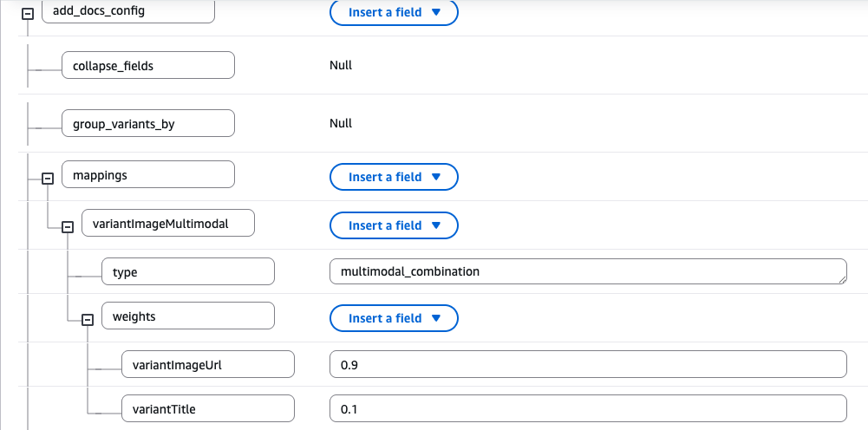
Task: Click the multimodal_combination value text area
Action: tap(588, 271)
